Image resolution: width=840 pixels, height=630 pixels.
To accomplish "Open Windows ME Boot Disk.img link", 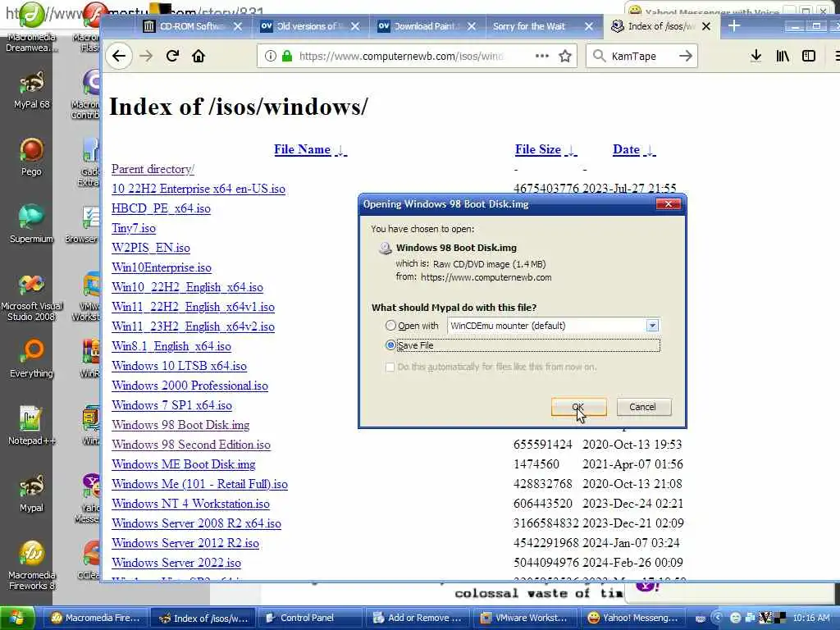I will coord(183,464).
